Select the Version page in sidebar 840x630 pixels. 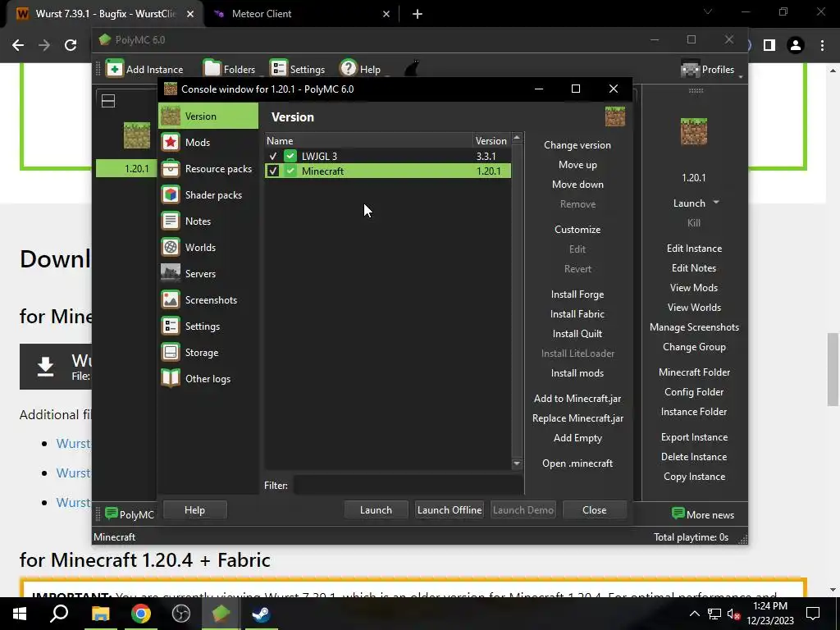pos(208,116)
